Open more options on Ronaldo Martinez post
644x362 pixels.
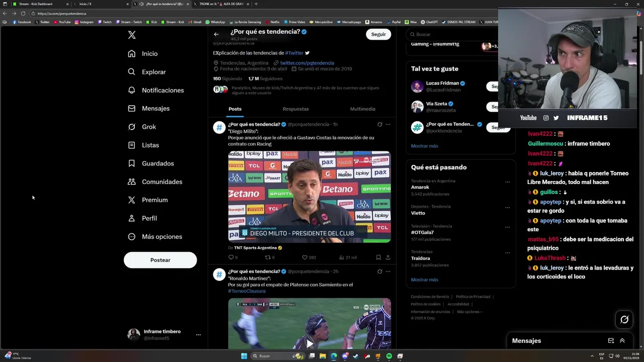point(388,271)
